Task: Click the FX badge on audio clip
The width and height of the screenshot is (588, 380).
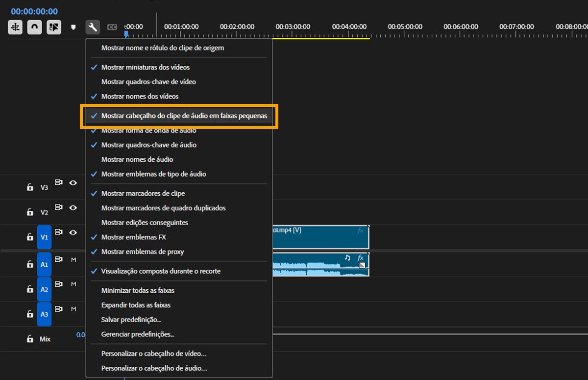Action: coord(361,257)
